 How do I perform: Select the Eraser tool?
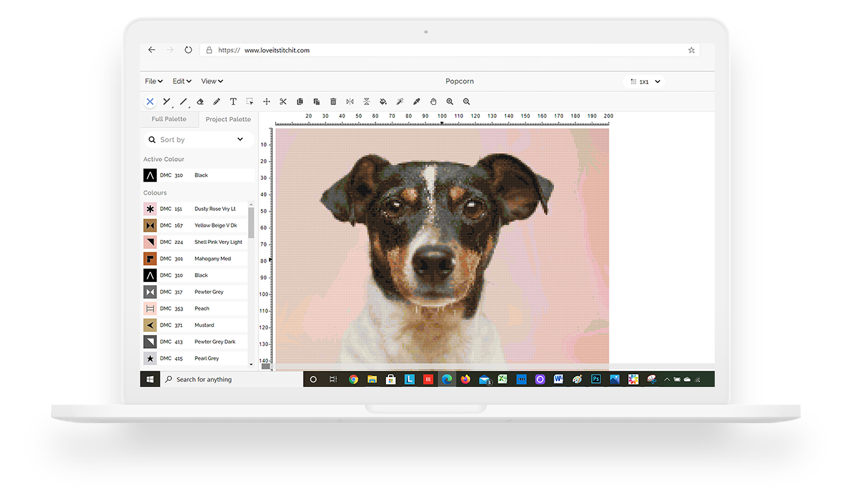click(200, 102)
